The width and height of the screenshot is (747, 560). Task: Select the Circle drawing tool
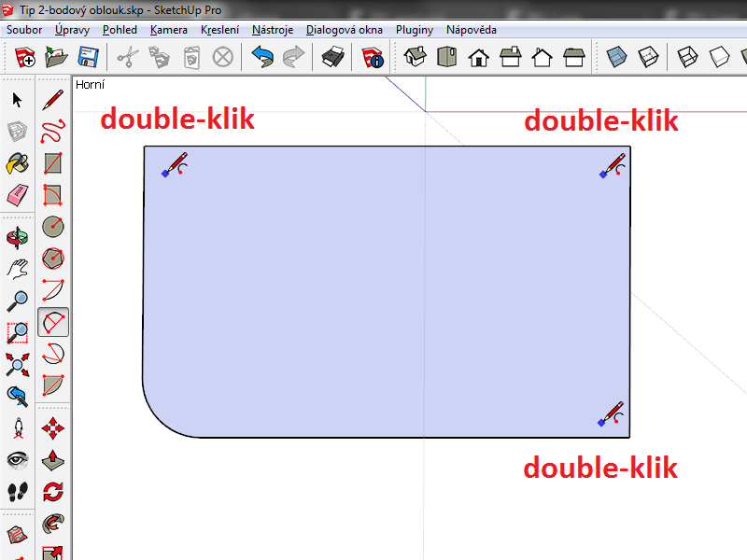pyautogui.click(x=53, y=227)
